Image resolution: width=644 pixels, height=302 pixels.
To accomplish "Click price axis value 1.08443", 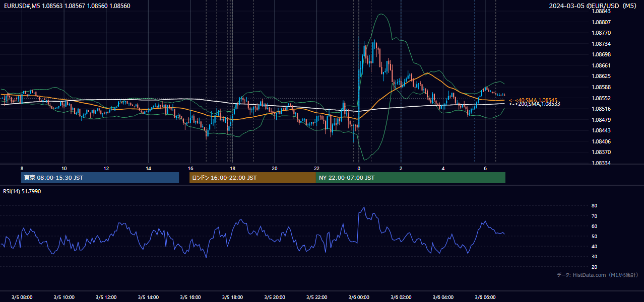I will click(x=601, y=130).
